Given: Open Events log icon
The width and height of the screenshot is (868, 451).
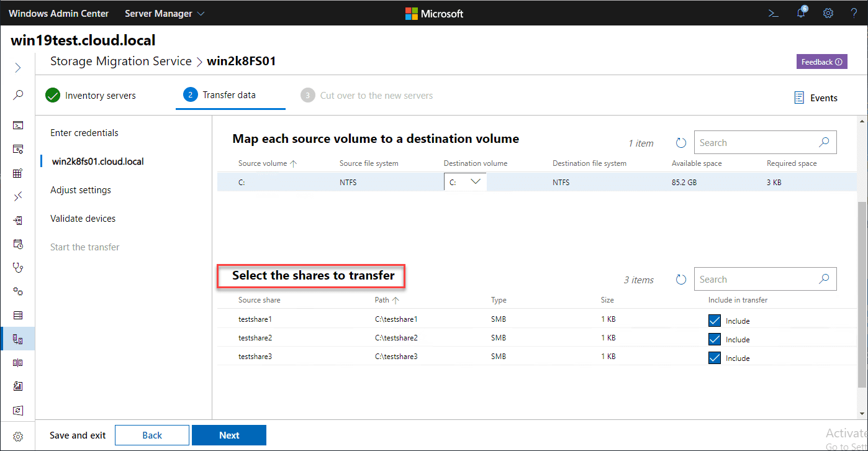Looking at the screenshot, I should click(799, 98).
